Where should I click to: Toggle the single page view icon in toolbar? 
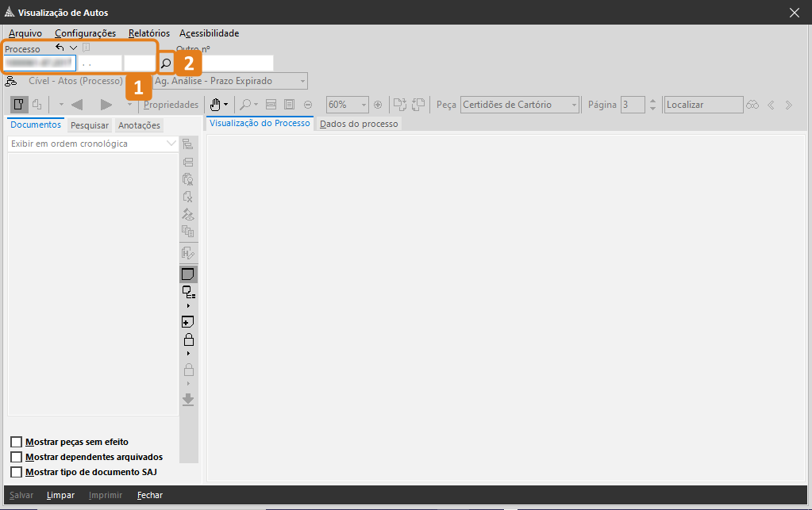[19, 105]
